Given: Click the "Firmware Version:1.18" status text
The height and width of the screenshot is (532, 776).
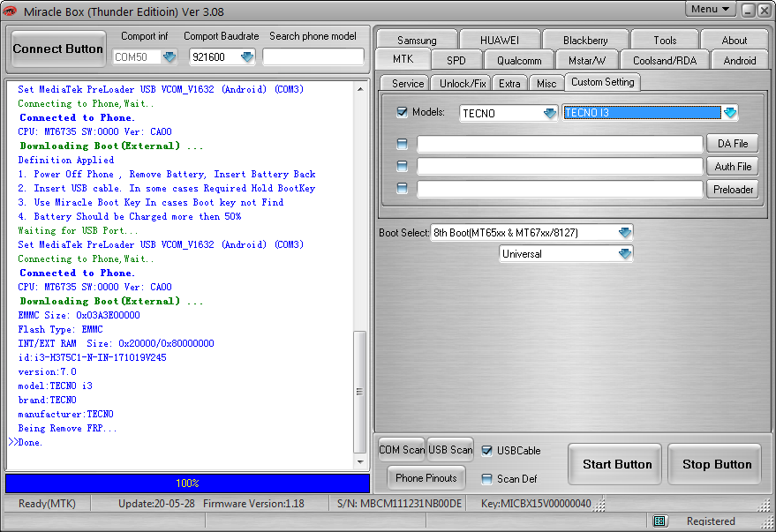Looking at the screenshot, I should (x=254, y=504).
